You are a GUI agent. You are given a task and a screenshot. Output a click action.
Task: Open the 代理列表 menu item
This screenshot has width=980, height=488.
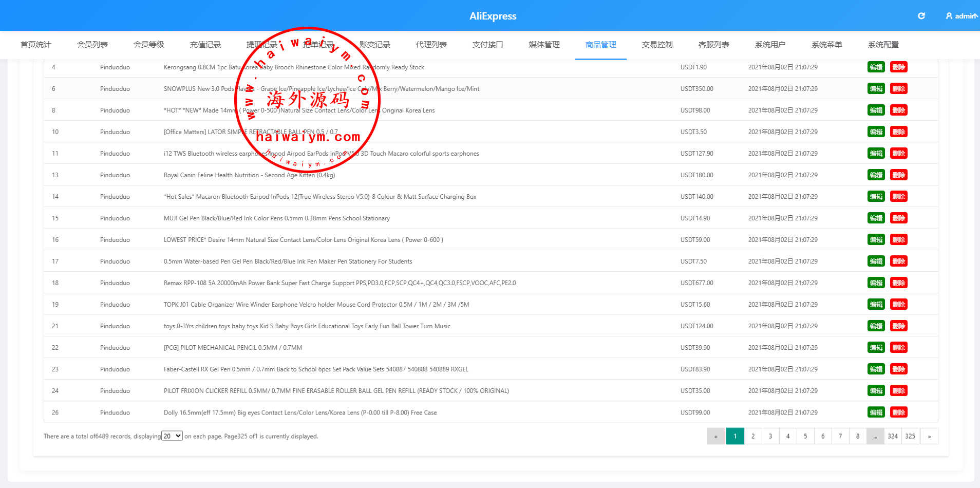(x=431, y=45)
